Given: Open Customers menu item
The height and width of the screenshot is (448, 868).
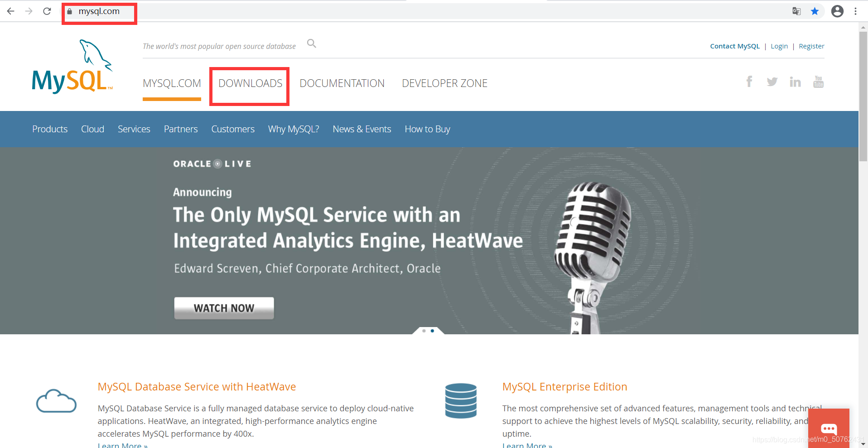Looking at the screenshot, I should [233, 129].
